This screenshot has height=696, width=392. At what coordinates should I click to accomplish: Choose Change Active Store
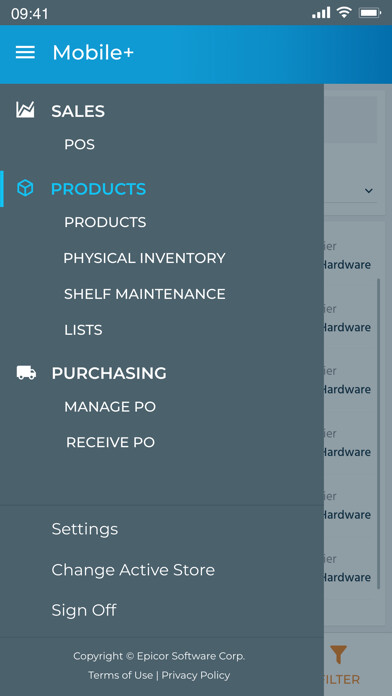(x=133, y=570)
